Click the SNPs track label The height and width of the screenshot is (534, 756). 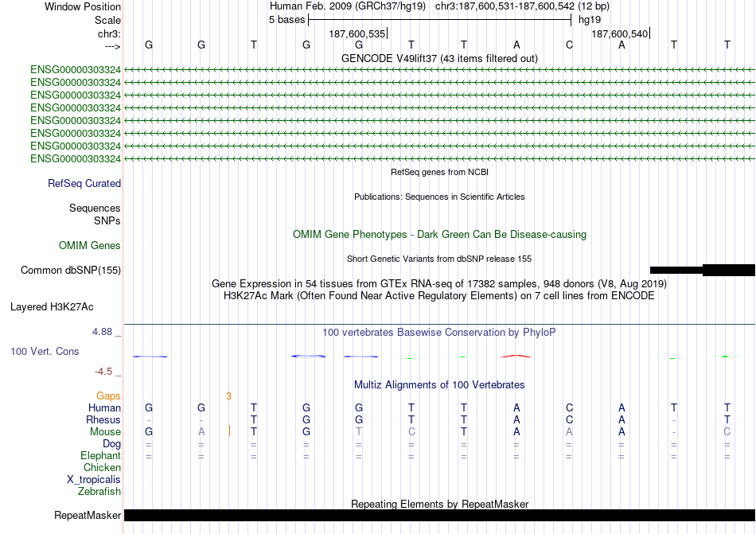[x=107, y=220]
